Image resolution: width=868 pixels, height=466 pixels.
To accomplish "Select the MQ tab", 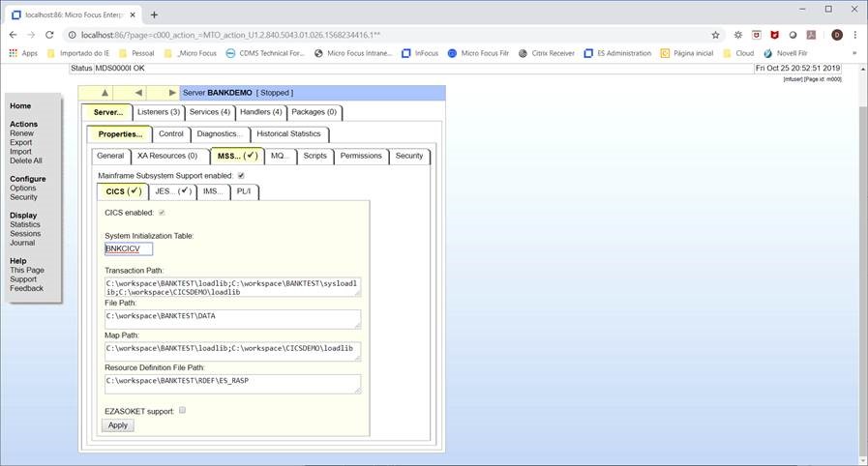I will click(280, 156).
